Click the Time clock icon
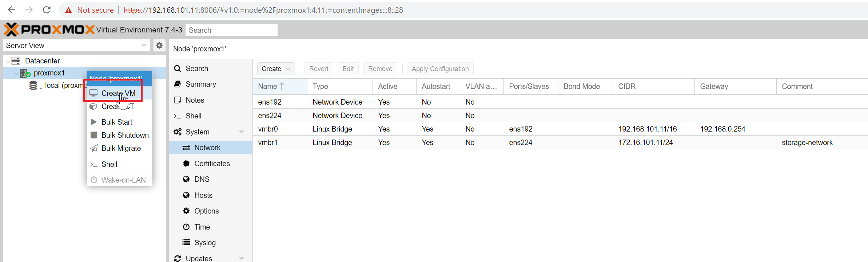Screen dimensions: 868x262 [186, 227]
